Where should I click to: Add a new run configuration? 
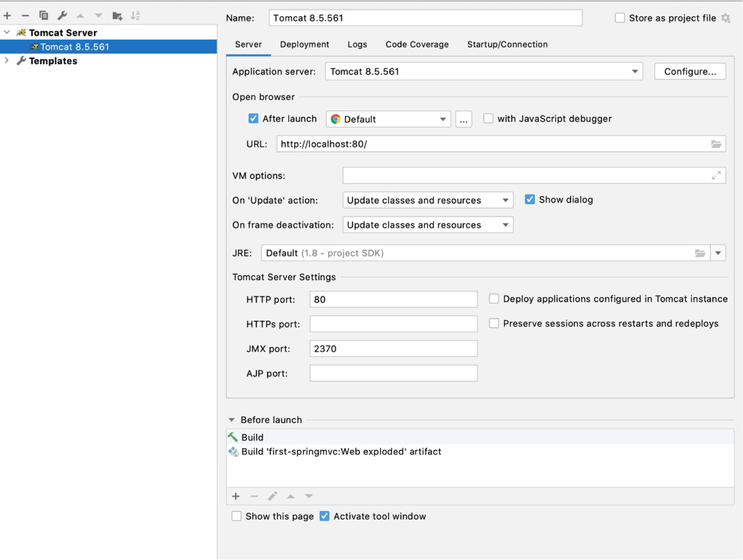coord(7,16)
